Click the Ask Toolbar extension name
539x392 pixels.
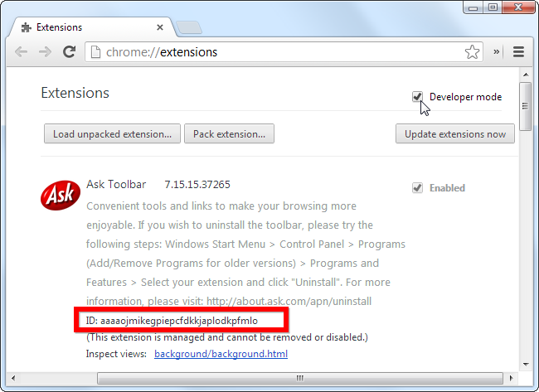click(x=116, y=184)
